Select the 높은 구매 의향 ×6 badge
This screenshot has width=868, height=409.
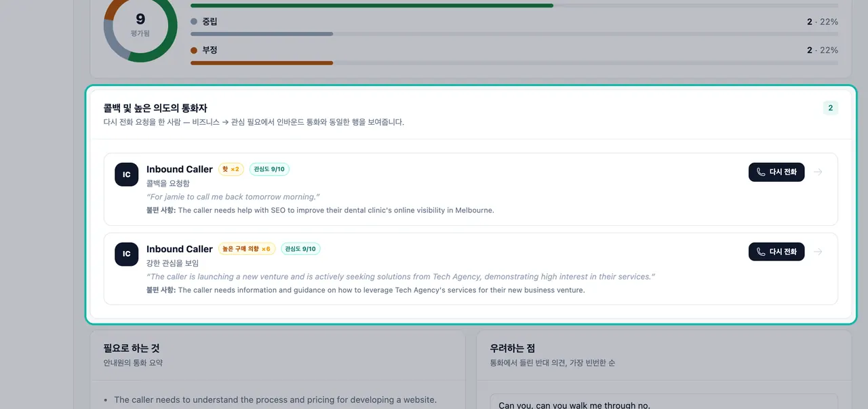246,249
